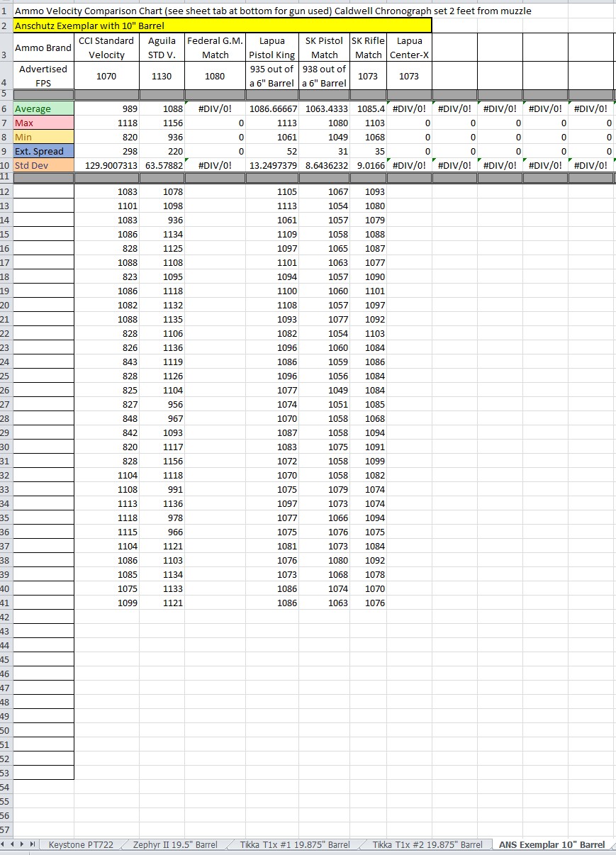Click the CCI extreme spread value 298
Screen dimensions: 616x855
(x=106, y=151)
